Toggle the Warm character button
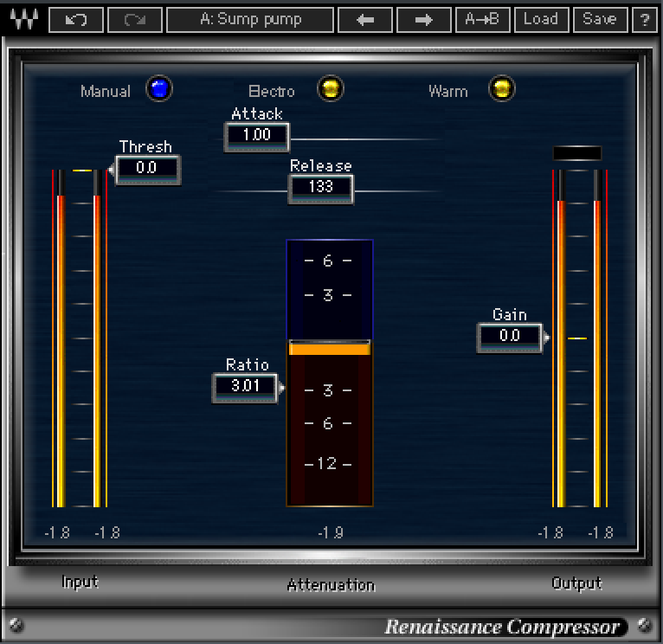Screen dimensions: 663x644 click(x=502, y=89)
